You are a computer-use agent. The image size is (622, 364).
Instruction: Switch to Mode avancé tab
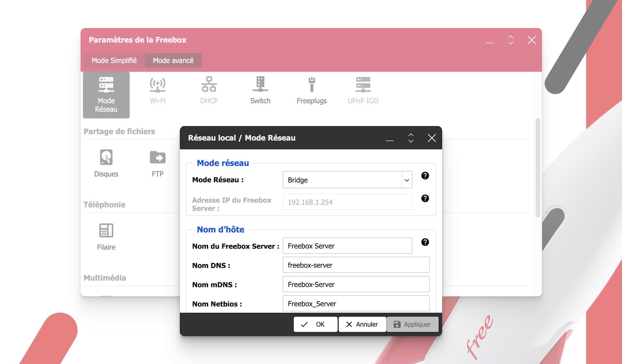click(173, 60)
